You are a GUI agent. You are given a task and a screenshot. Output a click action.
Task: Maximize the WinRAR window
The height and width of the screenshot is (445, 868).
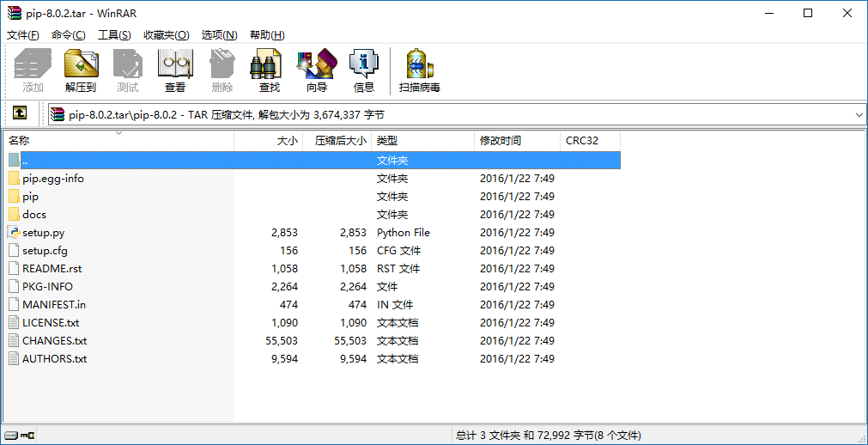point(808,13)
